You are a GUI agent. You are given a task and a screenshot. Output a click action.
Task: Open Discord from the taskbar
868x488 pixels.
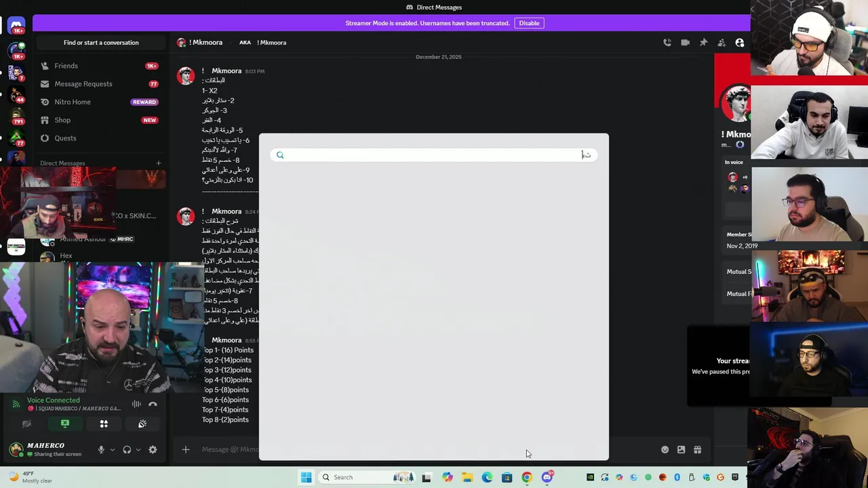pos(547,477)
